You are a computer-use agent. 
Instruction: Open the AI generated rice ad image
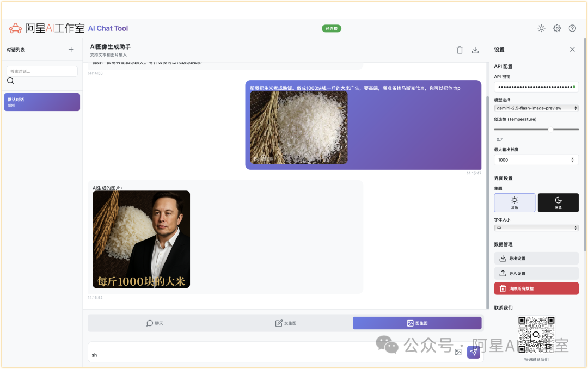(142, 239)
